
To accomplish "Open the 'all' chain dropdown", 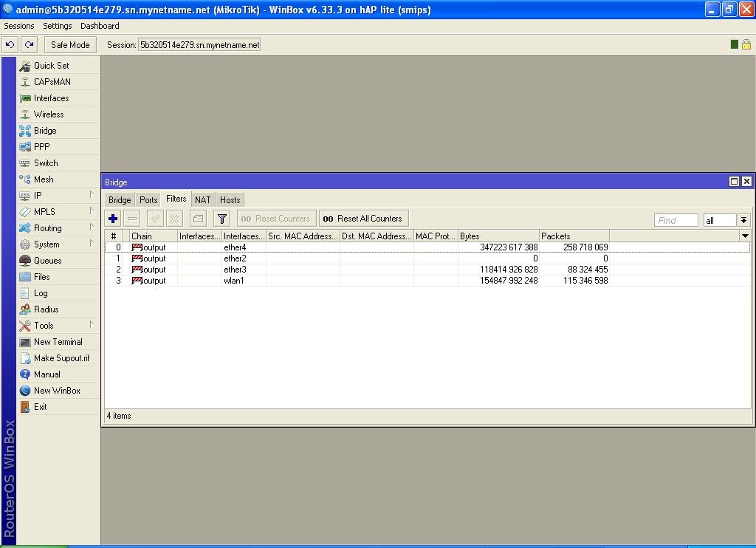I will 743,220.
